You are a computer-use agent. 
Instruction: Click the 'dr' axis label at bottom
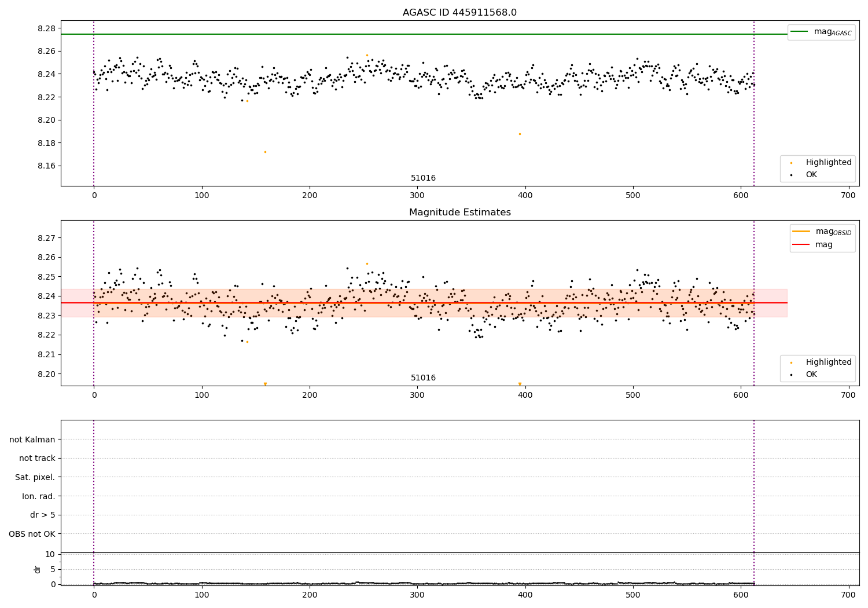point(38,569)
